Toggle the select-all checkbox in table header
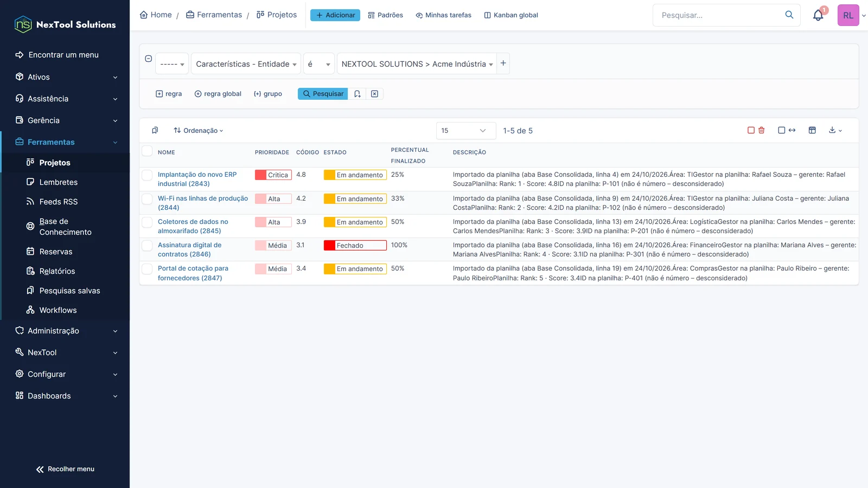 click(x=147, y=151)
